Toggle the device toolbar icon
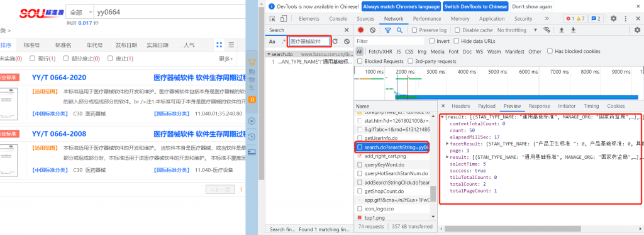 point(284,18)
